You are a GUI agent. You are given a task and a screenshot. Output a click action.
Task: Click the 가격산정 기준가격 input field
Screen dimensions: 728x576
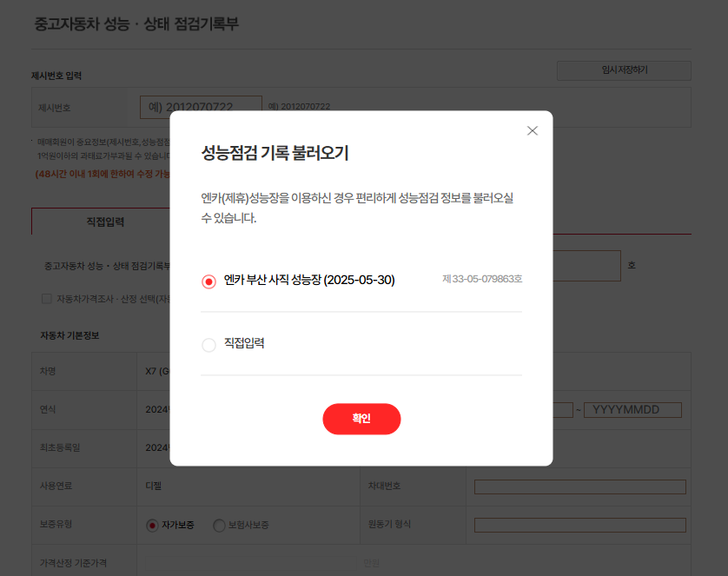tap(252, 563)
